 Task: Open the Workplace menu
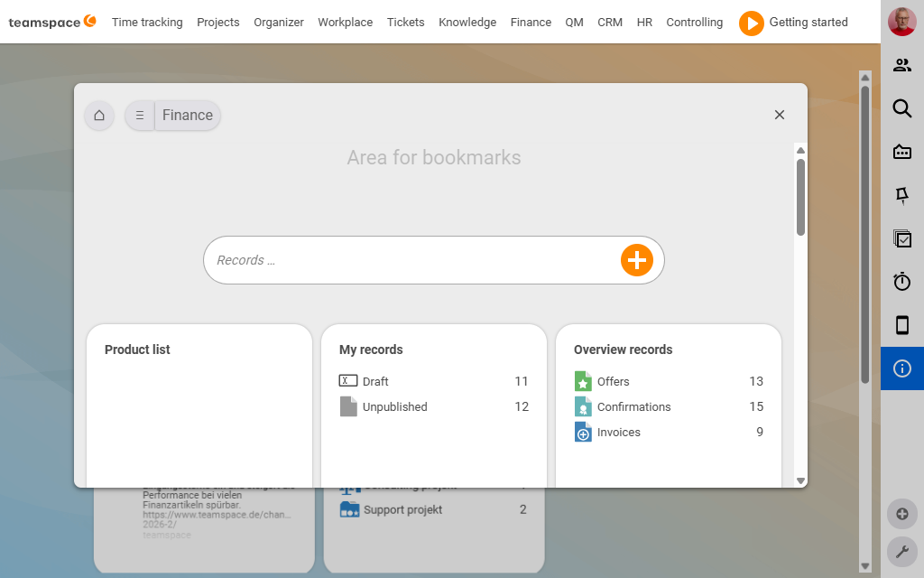(x=346, y=23)
